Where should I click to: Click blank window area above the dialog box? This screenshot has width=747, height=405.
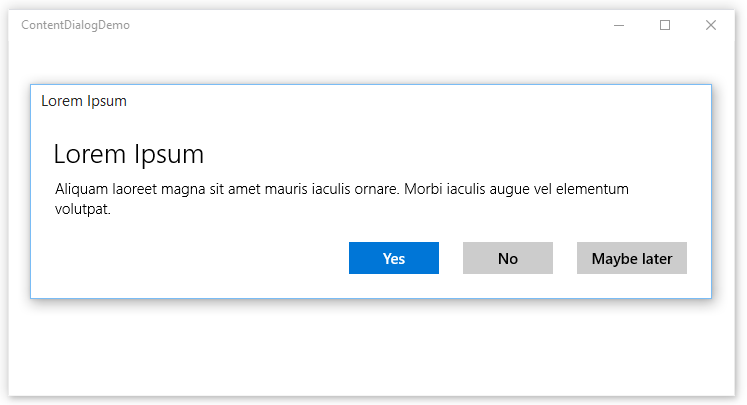click(x=372, y=60)
